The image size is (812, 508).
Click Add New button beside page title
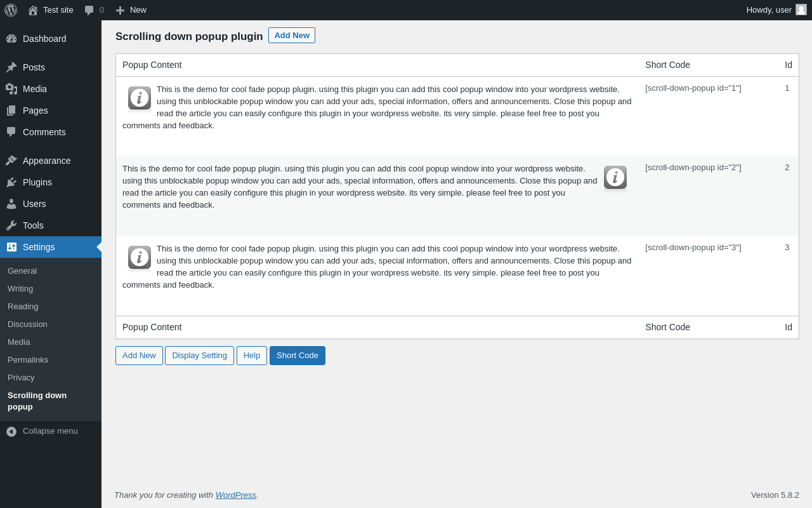pyautogui.click(x=292, y=36)
